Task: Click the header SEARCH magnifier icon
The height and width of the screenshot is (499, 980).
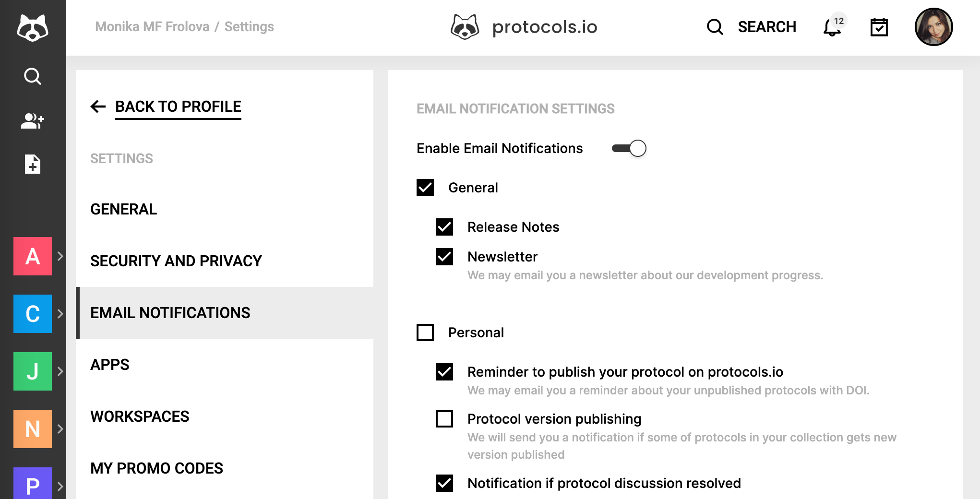Action: pos(715,27)
